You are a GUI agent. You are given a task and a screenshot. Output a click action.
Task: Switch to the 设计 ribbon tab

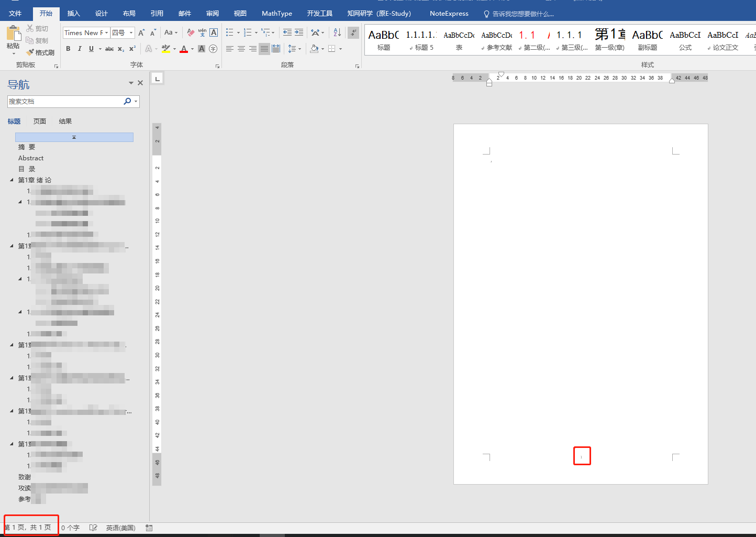click(102, 14)
